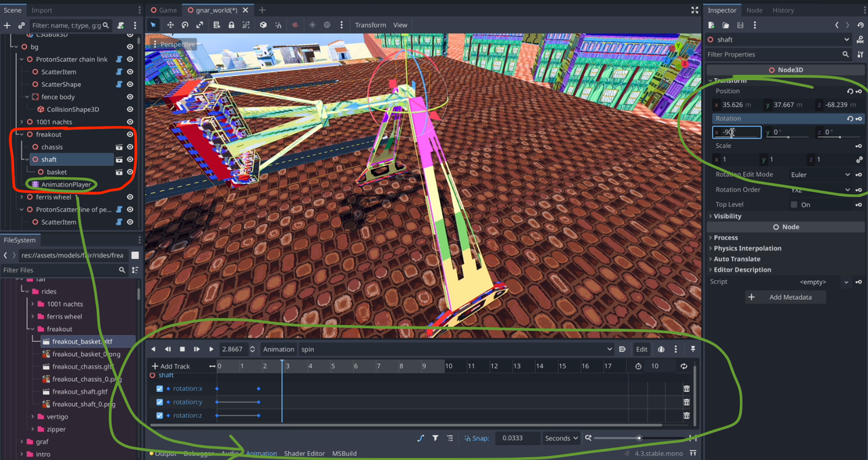Click the instantiate child scene link icon

[21, 25]
